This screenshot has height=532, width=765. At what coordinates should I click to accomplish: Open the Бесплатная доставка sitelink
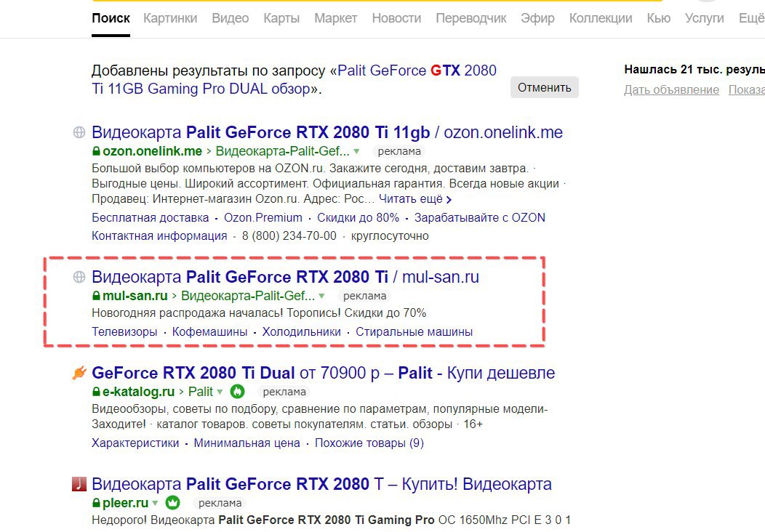point(151,218)
